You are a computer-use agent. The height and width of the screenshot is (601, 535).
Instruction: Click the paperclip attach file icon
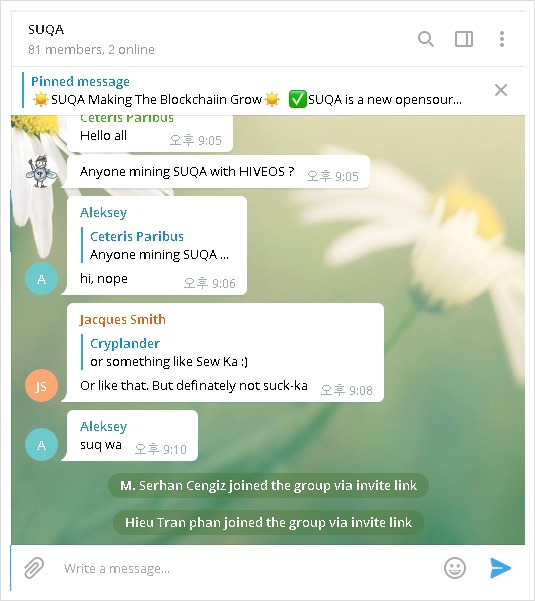click(x=34, y=568)
